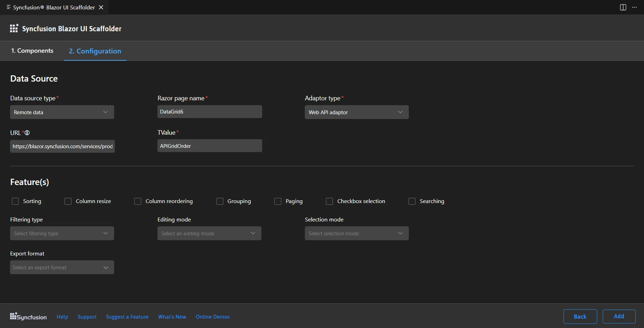Click the split editor icon
The image size is (644, 328).
pyautogui.click(x=623, y=7)
